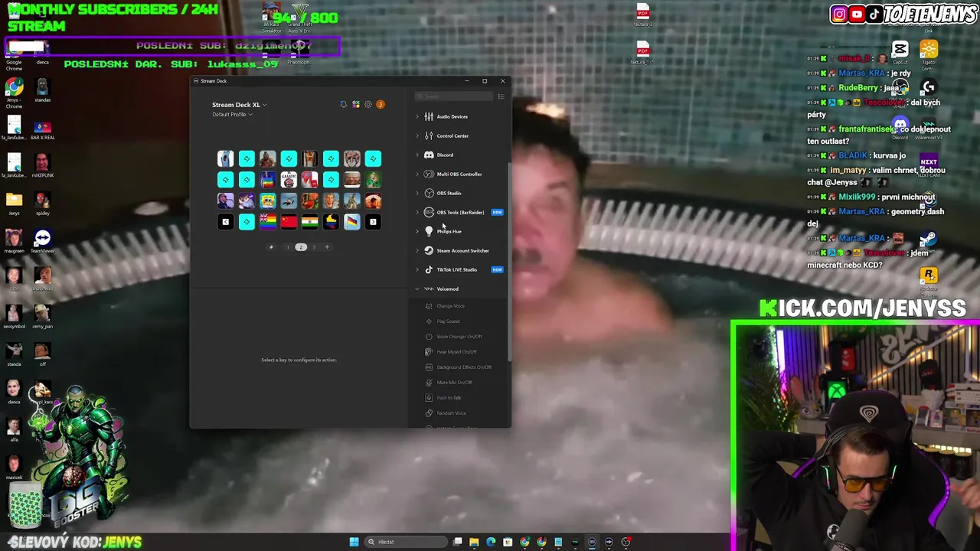Open Microsoft Edge from the taskbar
The image size is (980, 551).
point(491,542)
